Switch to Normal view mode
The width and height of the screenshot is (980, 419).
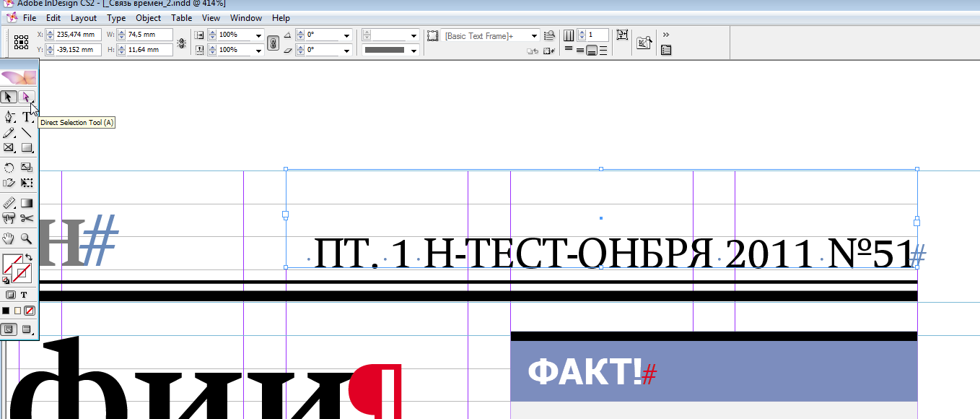(x=9, y=329)
